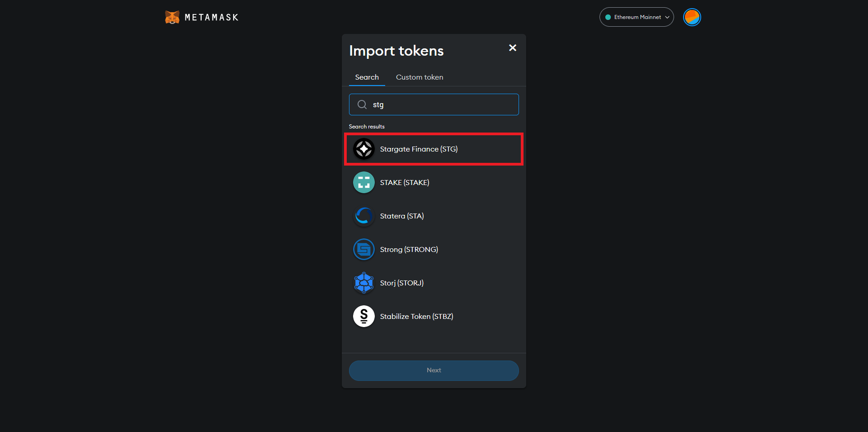Viewport: 868px width, 432px height.
Task: Pick the Strong (STRONG) label
Action: pos(409,249)
